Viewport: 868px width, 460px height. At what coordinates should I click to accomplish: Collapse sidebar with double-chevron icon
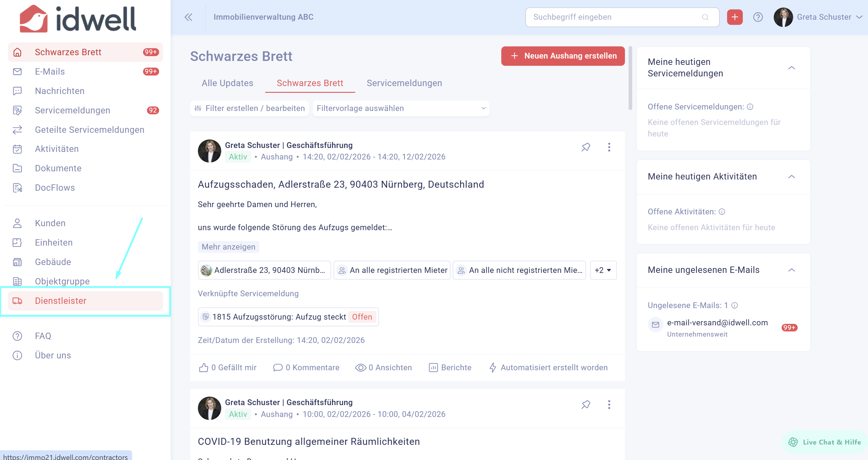pyautogui.click(x=188, y=17)
